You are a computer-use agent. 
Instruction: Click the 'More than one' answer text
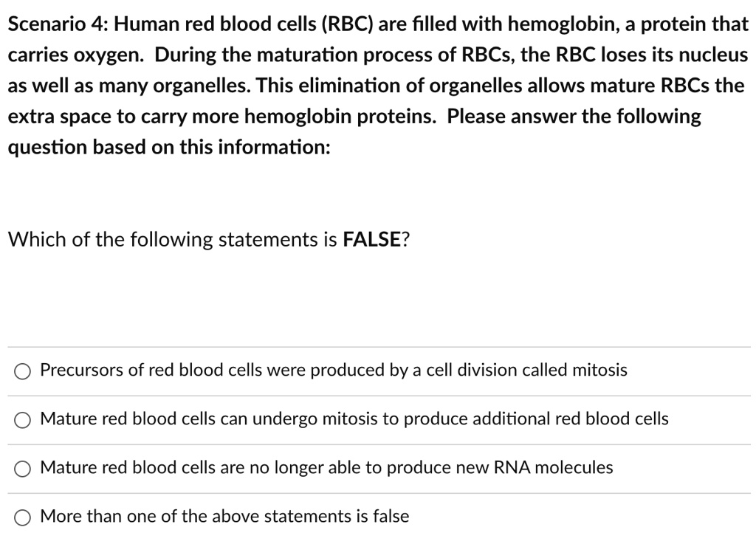tap(224, 516)
